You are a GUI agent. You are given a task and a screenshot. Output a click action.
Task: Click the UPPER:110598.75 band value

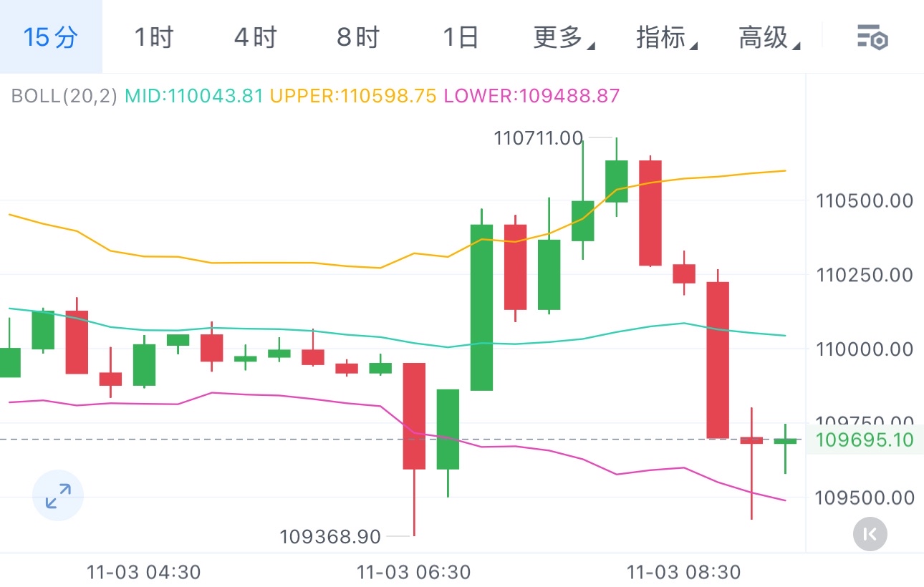pos(353,95)
